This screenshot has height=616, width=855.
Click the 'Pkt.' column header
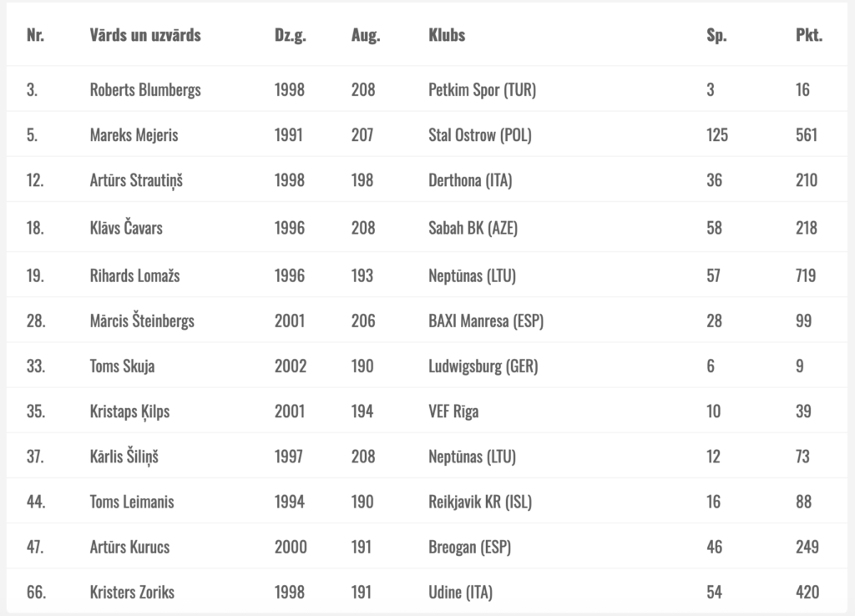pos(808,36)
